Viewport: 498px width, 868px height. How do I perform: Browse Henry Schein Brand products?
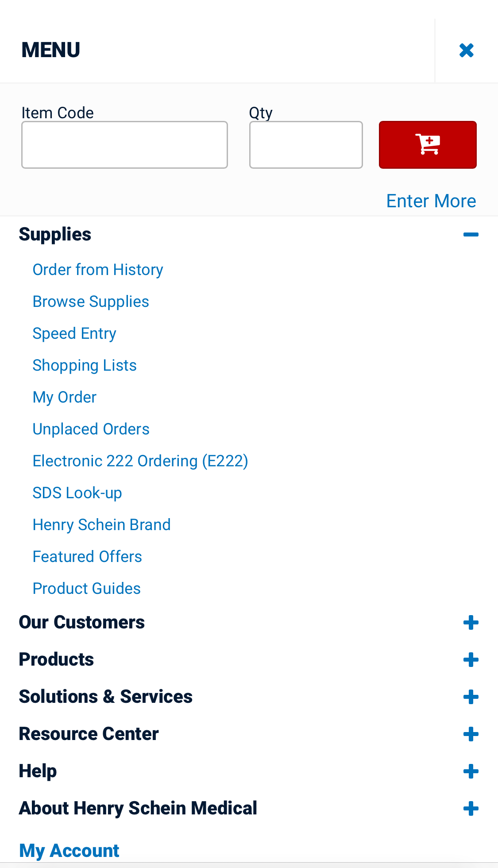[x=101, y=524]
